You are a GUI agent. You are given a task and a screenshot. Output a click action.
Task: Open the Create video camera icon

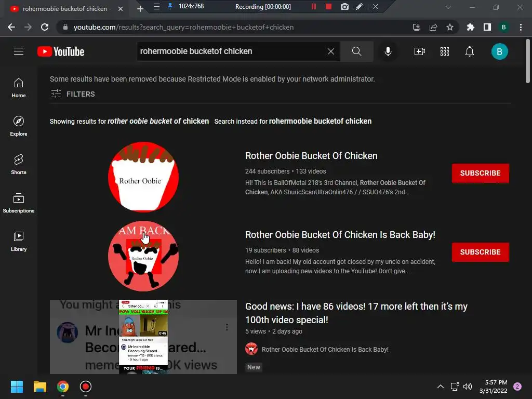coord(420,51)
